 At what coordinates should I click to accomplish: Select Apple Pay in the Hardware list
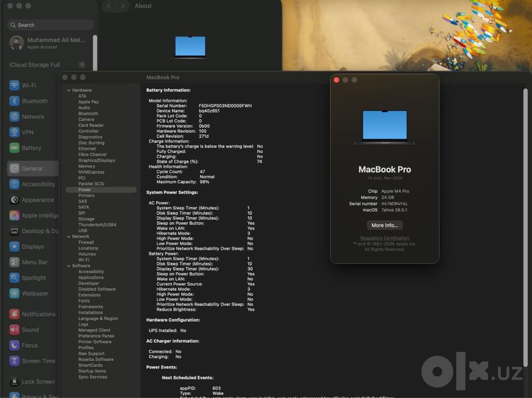88,102
